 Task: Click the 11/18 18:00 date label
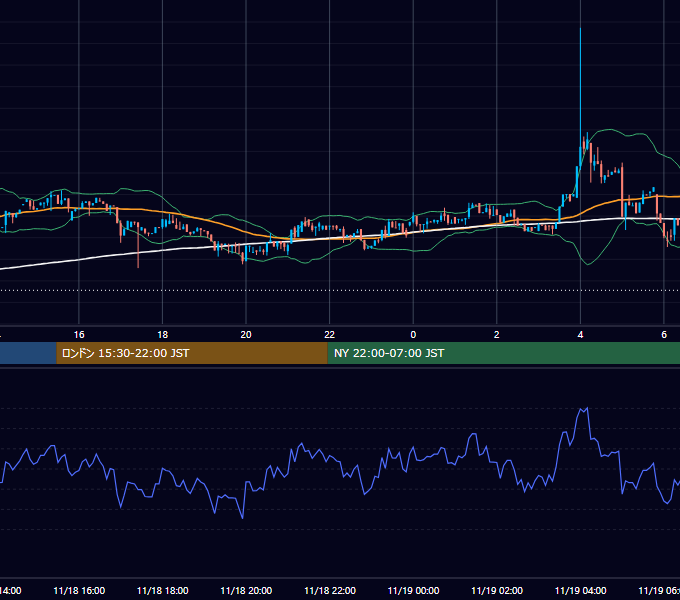click(163, 591)
